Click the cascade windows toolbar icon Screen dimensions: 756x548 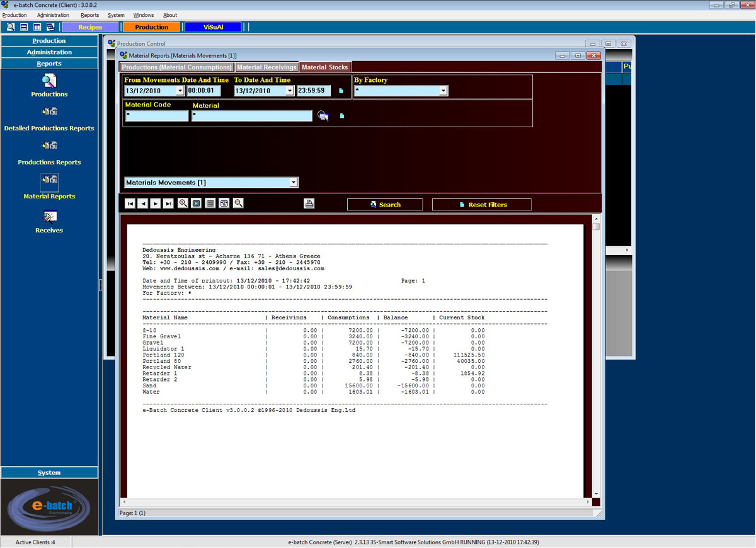[50, 27]
